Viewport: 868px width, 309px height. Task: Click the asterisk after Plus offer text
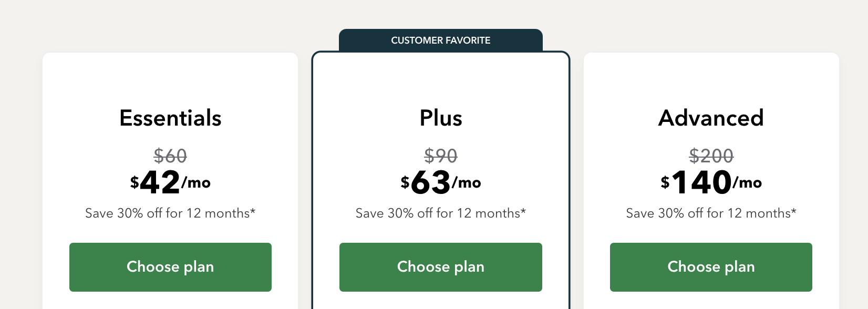(x=523, y=211)
